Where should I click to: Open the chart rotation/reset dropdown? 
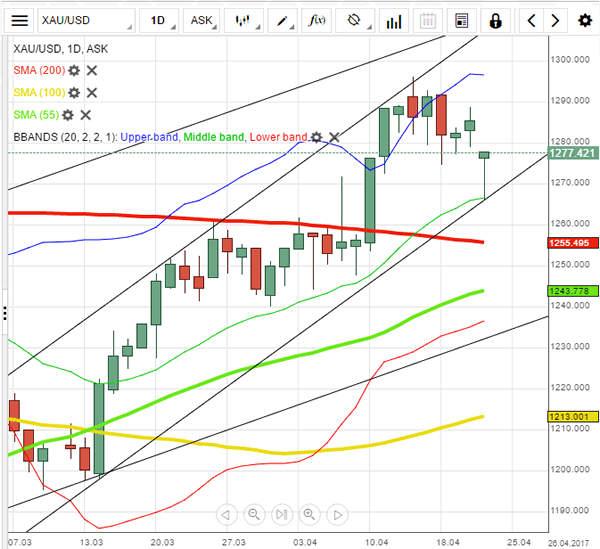click(x=355, y=20)
